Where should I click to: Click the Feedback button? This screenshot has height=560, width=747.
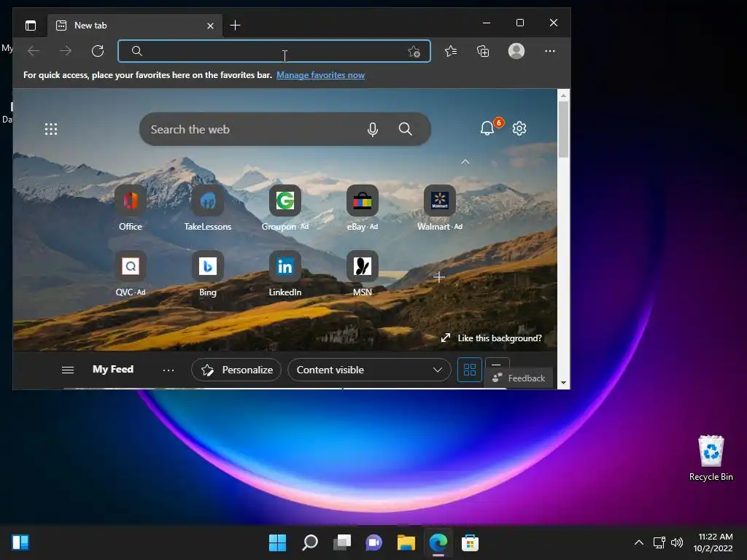coord(519,378)
